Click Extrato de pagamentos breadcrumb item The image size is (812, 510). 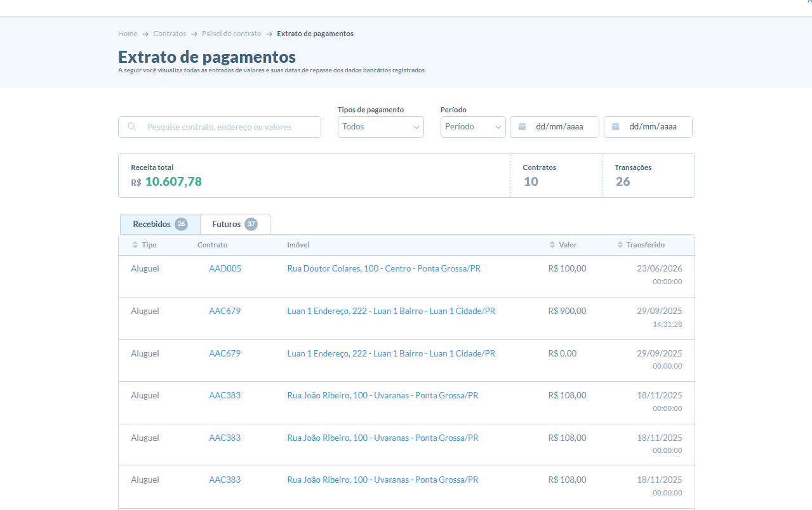coord(315,34)
